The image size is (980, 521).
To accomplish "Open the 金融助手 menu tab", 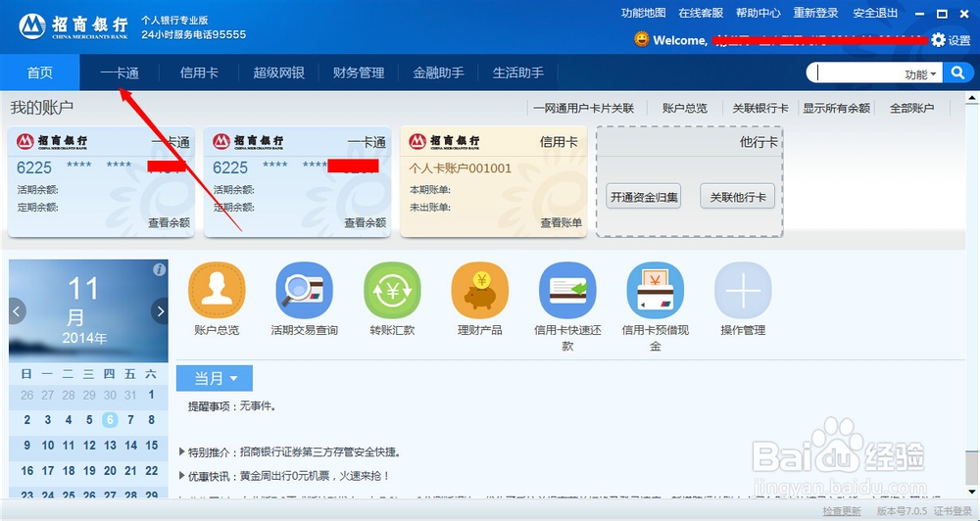I will 438,72.
